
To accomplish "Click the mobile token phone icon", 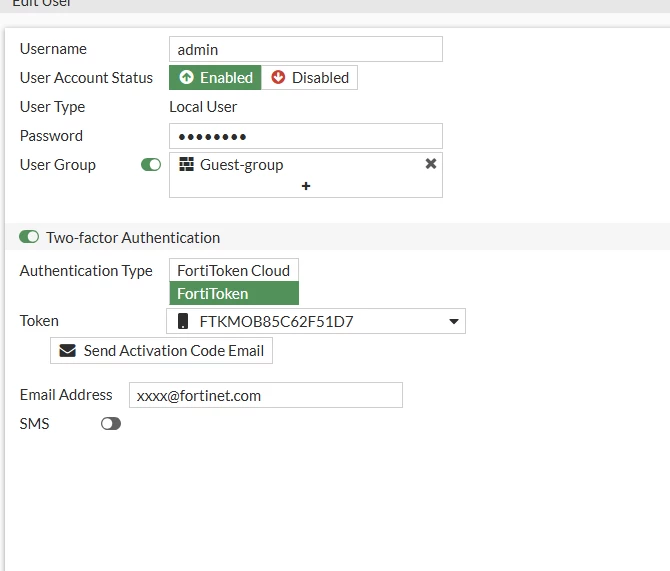I will (183, 321).
